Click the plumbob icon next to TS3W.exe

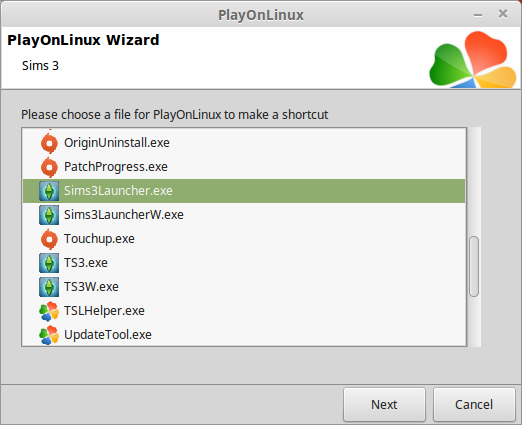click(x=49, y=287)
